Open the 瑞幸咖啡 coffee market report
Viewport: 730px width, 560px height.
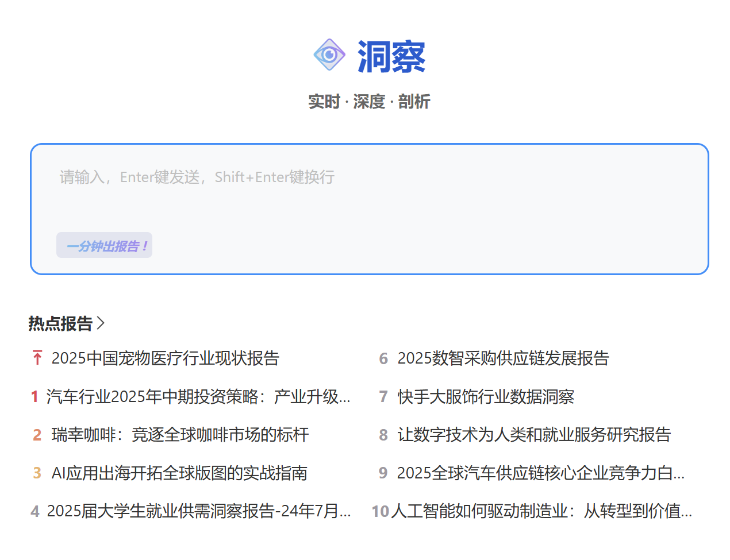[x=180, y=435]
